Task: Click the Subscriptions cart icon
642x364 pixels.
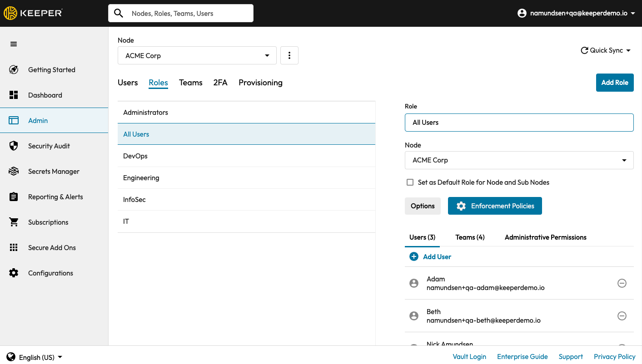Action: (14, 222)
